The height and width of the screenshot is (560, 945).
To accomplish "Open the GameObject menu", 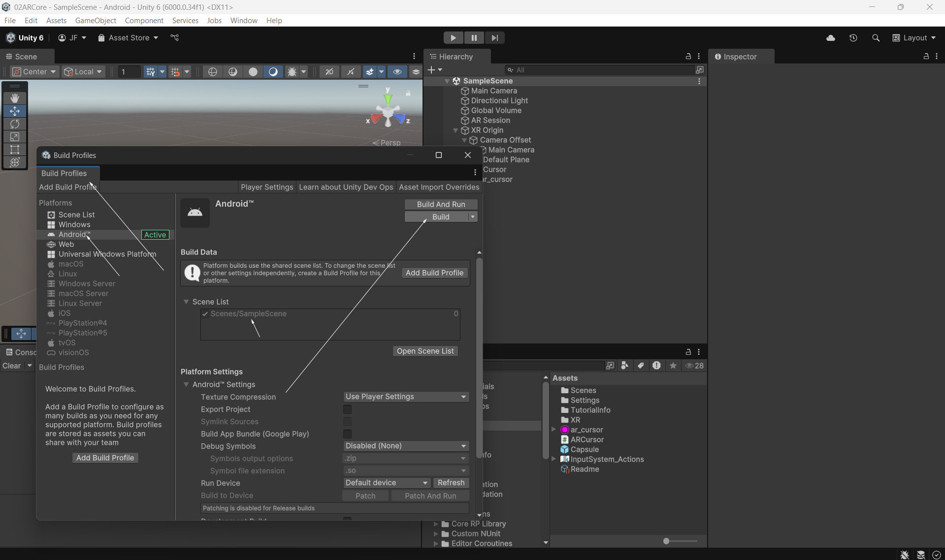I will tap(96, 20).
